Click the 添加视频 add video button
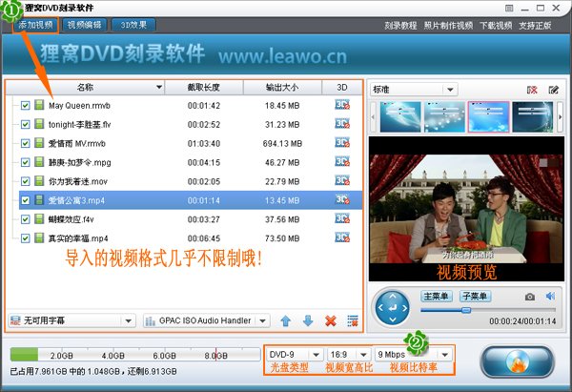This screenshot has width=572, height=392. coord(36,25)
